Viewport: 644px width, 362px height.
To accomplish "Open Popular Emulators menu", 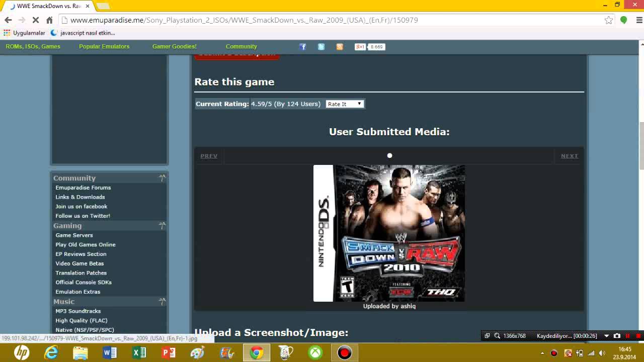I will 104,46.
